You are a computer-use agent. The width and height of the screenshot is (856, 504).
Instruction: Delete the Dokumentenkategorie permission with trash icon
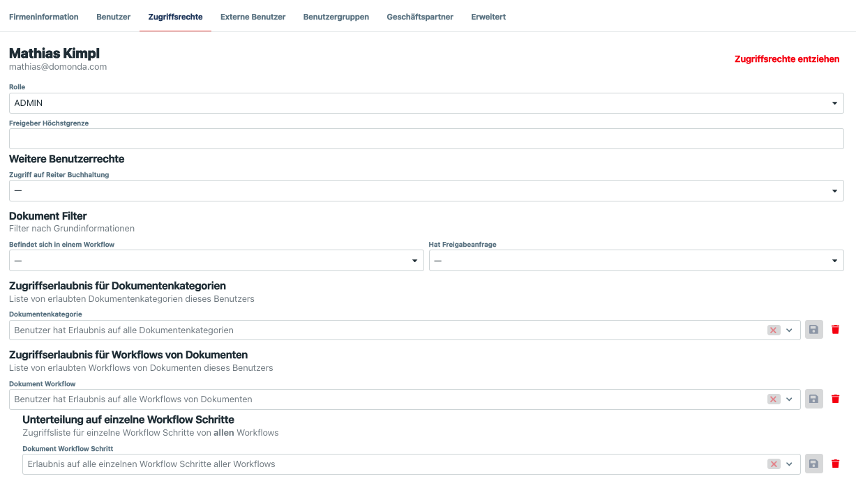point(835,330)
